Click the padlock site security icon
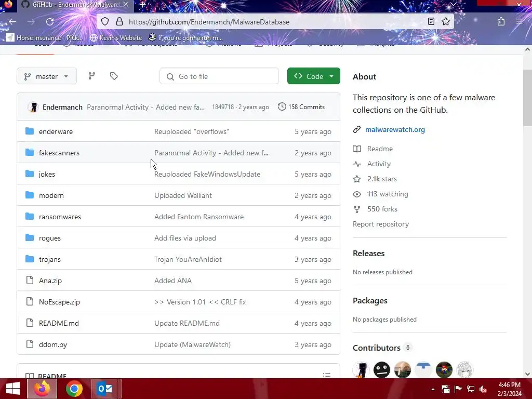532x399 pixels. [x=119, y=22]
